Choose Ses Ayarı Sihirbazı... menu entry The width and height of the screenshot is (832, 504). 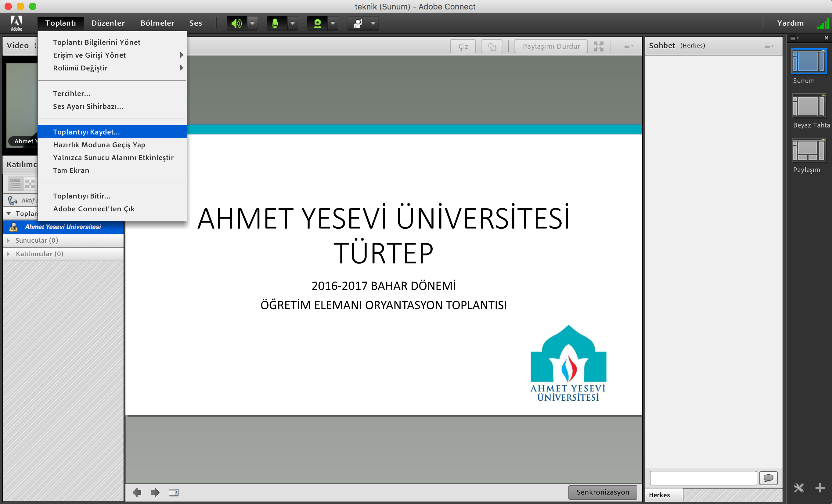click(113, 106)
